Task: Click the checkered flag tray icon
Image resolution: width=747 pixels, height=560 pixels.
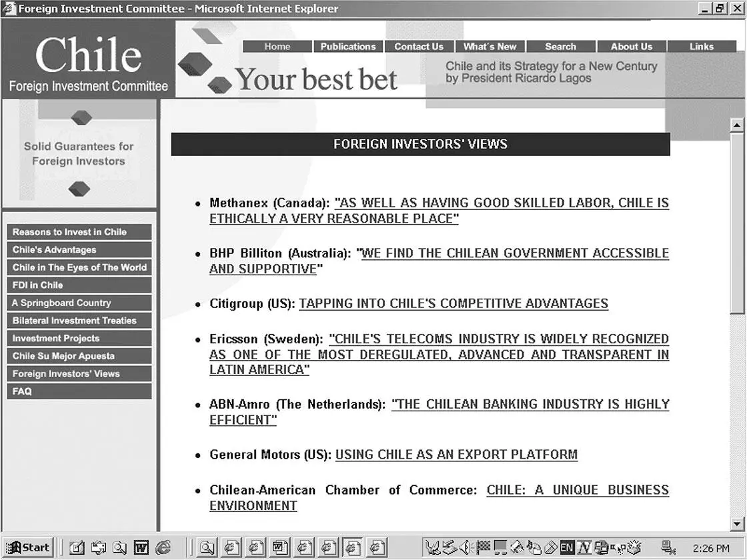Action: coord(484,548)
